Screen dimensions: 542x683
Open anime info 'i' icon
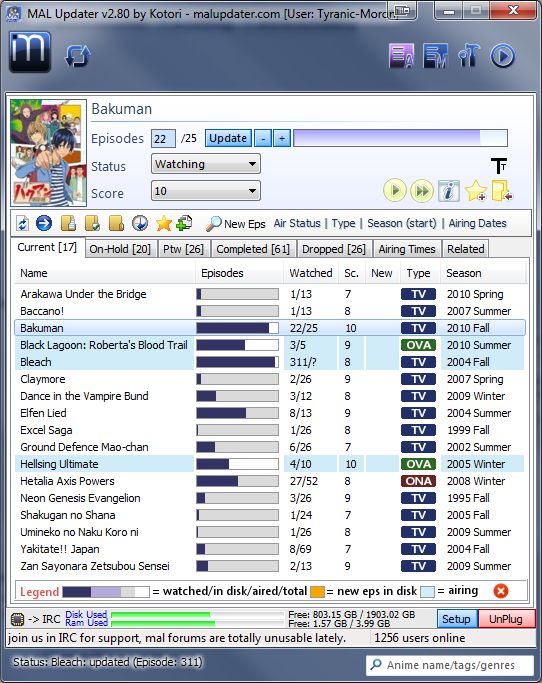tap(448, 191)
